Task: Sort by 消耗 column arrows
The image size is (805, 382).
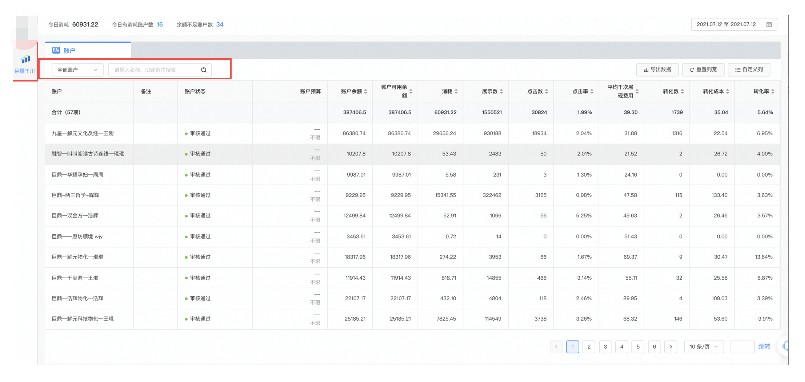Action: [x=456, y=91]
